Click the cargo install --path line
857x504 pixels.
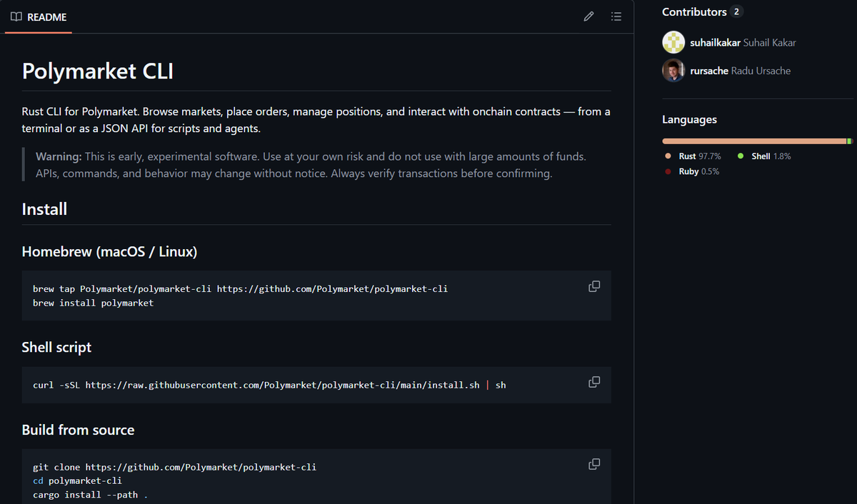tap(90, 495)
